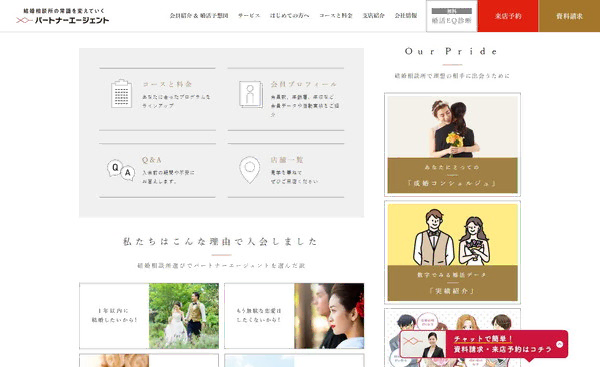Open the Q&A card heading link
The width and height of the screenshot is (600, 367).
pyautogui.click(x=152, y=160)
